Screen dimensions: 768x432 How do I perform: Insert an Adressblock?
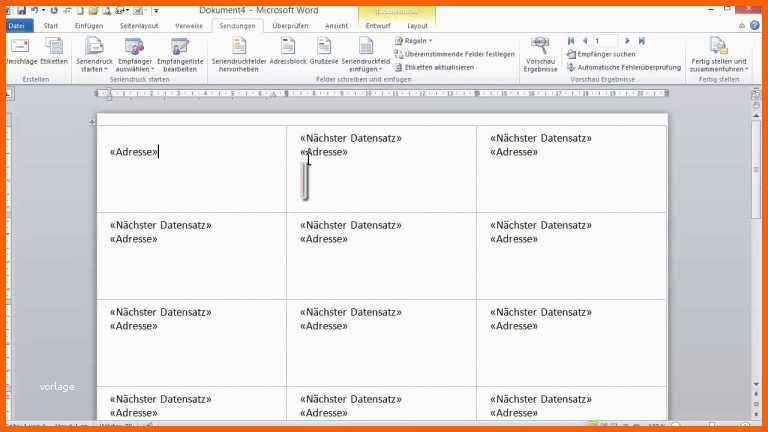[x=288, y=51]
